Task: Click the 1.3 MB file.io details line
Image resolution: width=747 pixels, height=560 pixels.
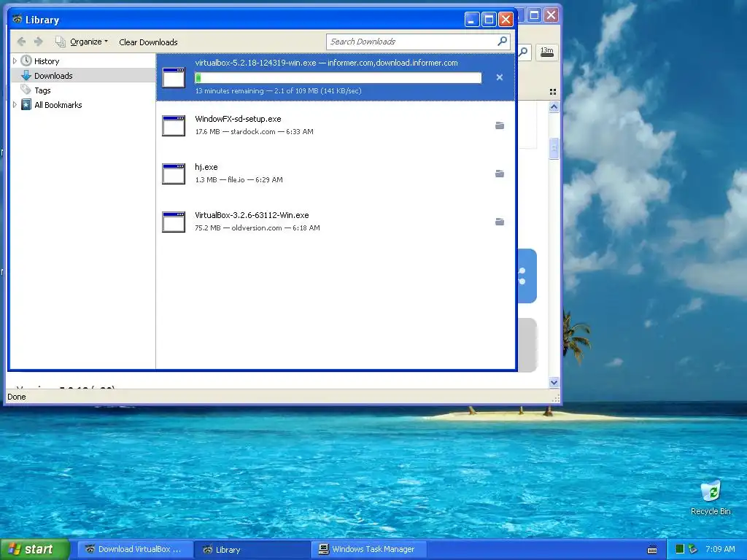Action: click(239, 179)
